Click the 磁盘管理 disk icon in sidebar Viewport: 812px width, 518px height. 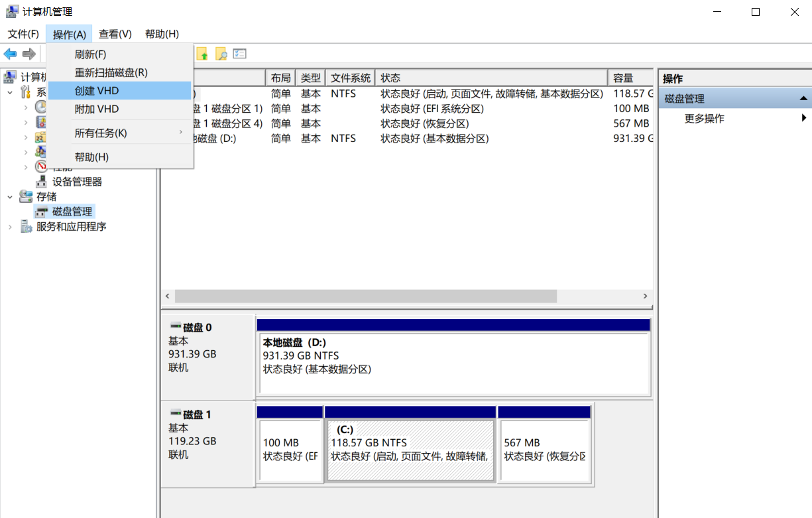41,211
